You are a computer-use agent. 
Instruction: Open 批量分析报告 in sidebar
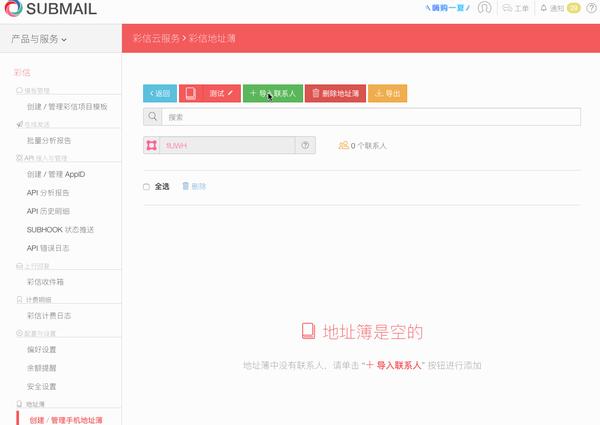click(49, 140)
